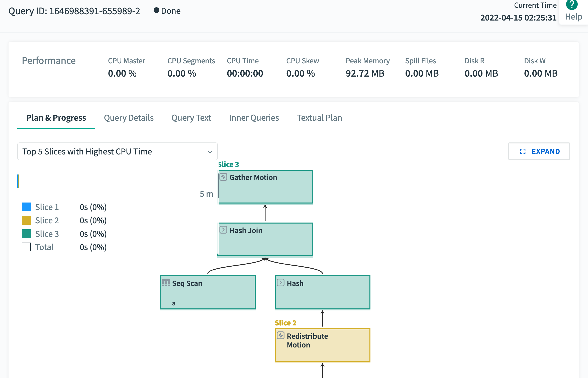
Task: Click the CPU Skew 0.00 % value
Action: pos(301,73)
